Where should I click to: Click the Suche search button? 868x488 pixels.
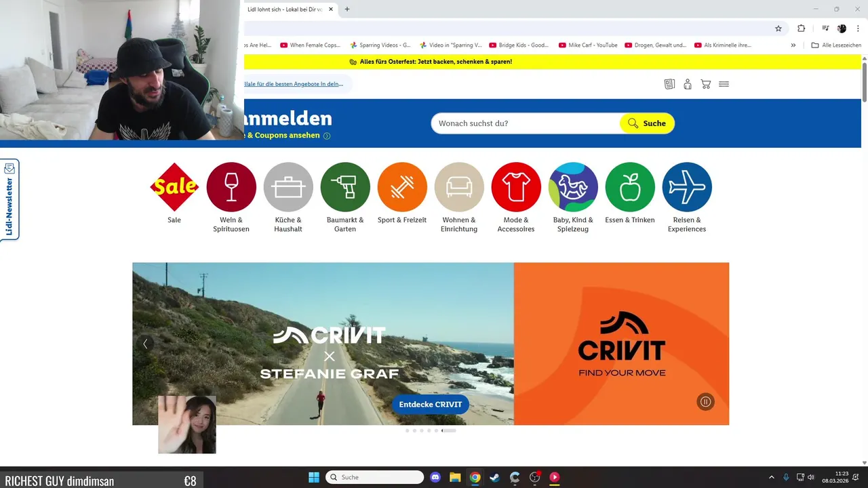(x=647, y=123)
